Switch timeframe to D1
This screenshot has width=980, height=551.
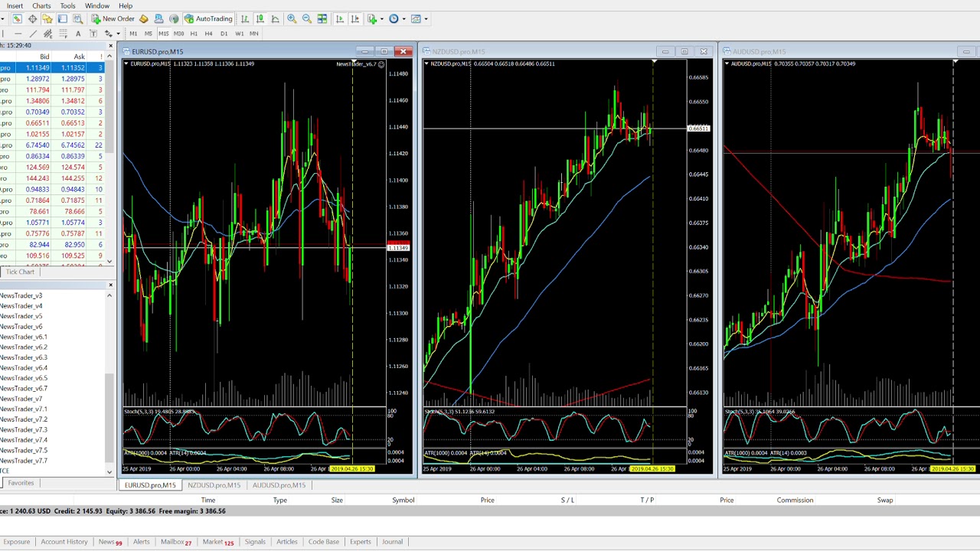click(x=224, y=34)
